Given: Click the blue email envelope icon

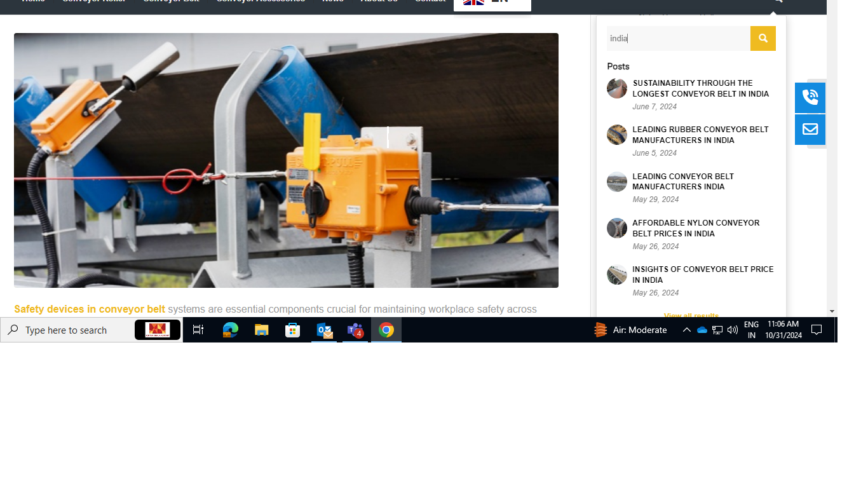Looking at the screenshot, I should [810, 130].
